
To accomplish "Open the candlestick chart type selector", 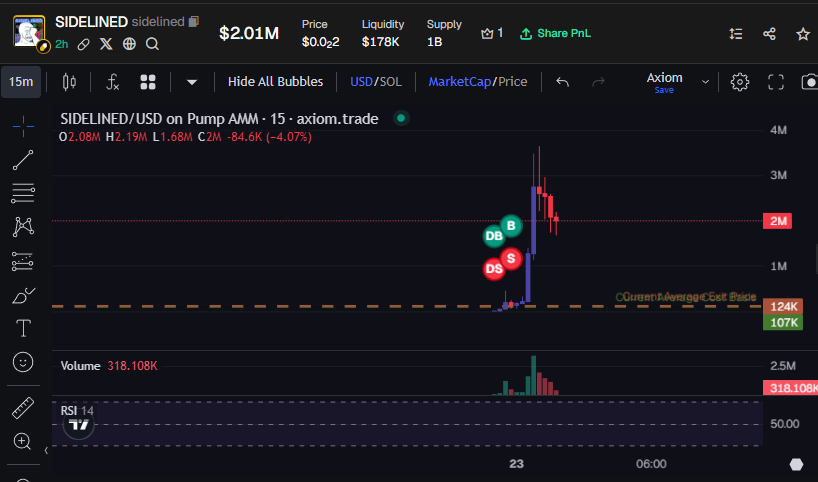I will point(69,82).
